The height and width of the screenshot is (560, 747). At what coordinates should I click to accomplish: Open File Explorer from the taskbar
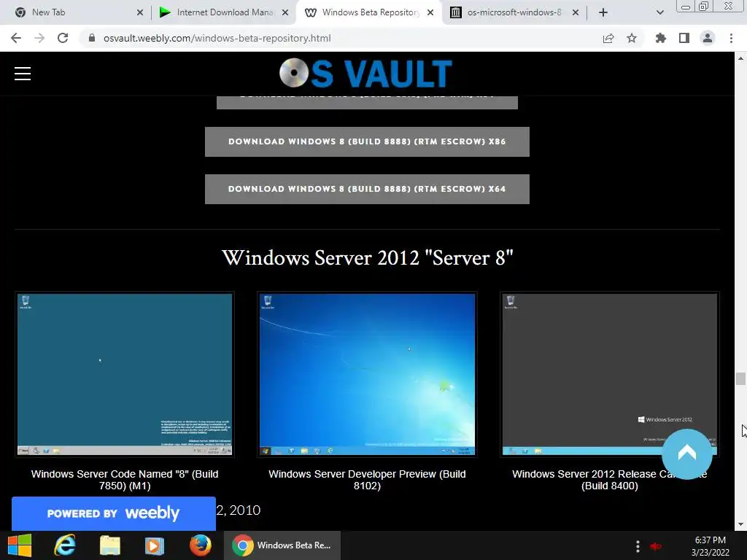pyautogui.click(x=109, y=545)
